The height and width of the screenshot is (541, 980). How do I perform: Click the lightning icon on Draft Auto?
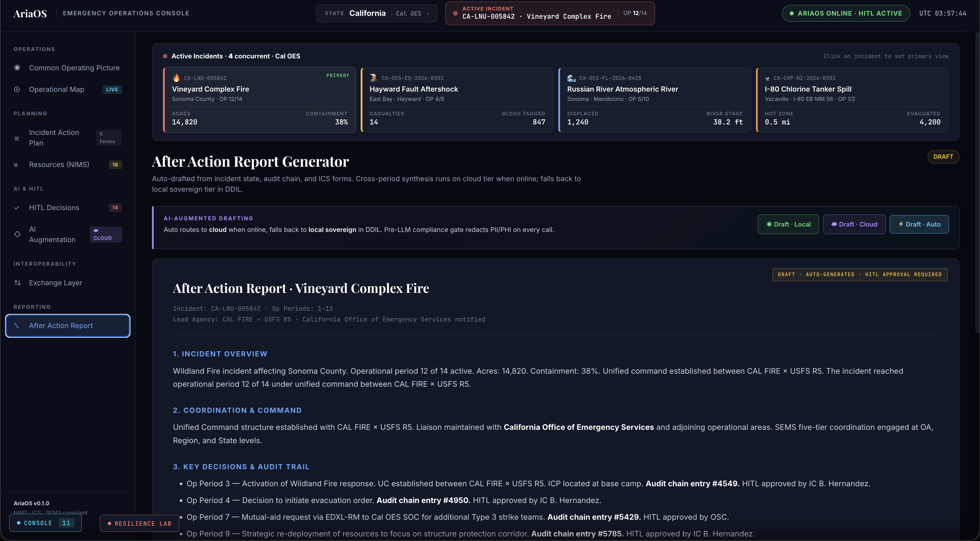pos(901,224)
